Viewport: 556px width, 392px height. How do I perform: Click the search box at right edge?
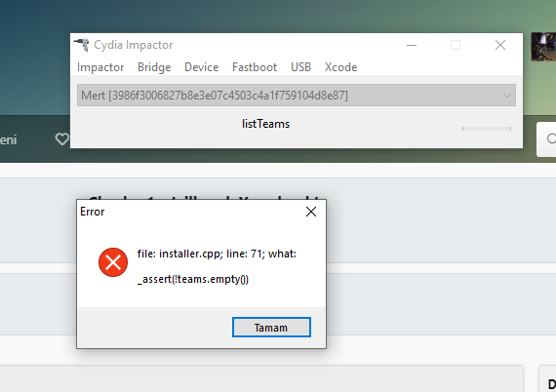[x=546, y=138]
